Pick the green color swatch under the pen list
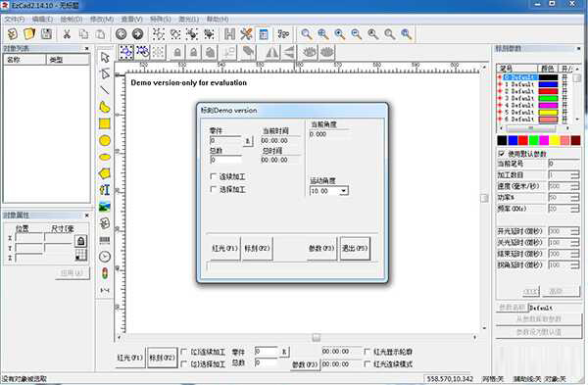Viewport: 588px width, 385px height. pos(533,141)
